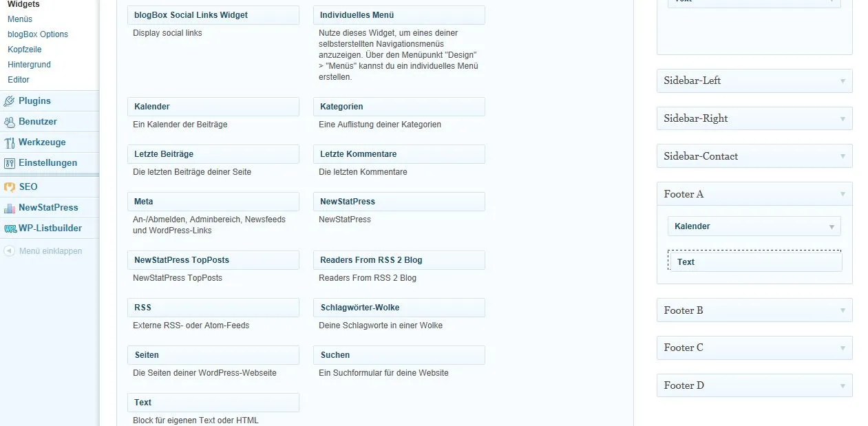The image size is (868, 426).
Task: Open the Kalender widget dropdown in Footer A
Action: [x=832, y=226]
